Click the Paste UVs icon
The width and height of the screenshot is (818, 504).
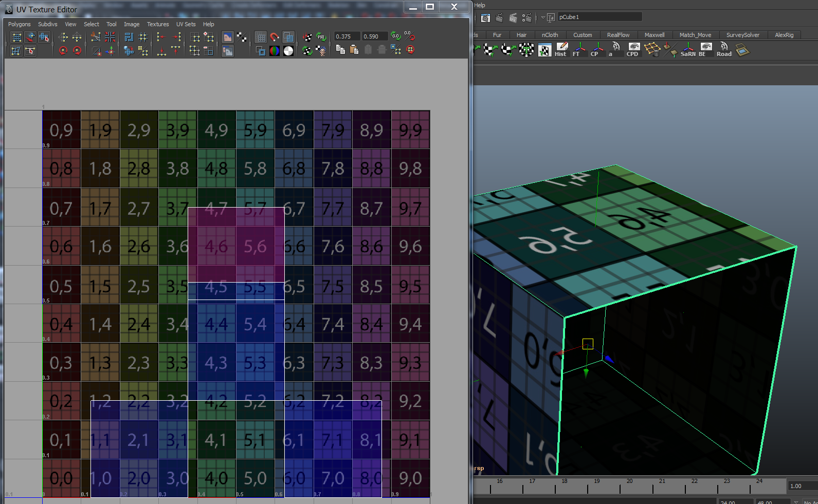(x=354, y=50)
